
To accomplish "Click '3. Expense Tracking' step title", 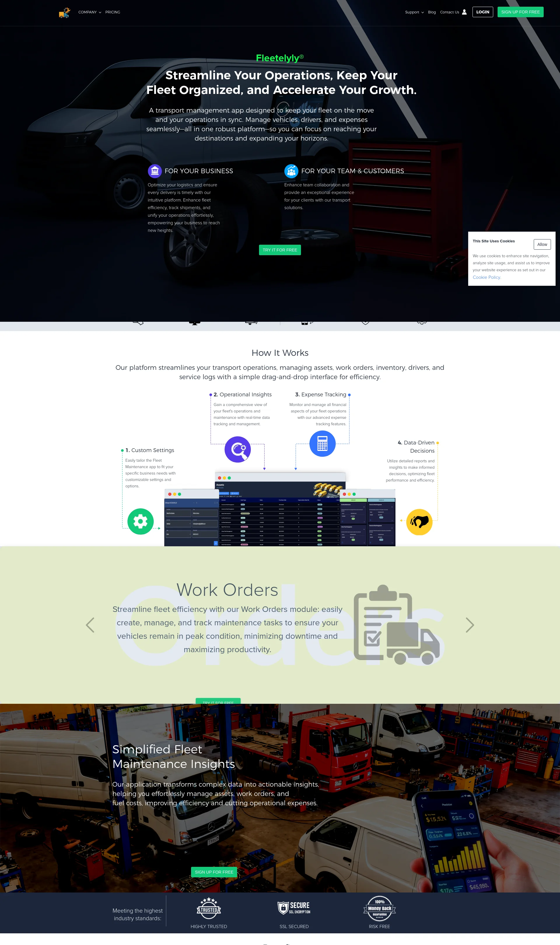I will pyautogui.click(x=321, y=395).
